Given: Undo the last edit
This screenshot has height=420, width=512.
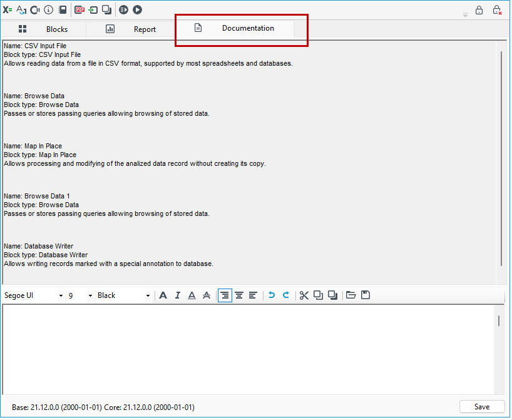Looking at the screenshot, I should [x=272, y=295].
